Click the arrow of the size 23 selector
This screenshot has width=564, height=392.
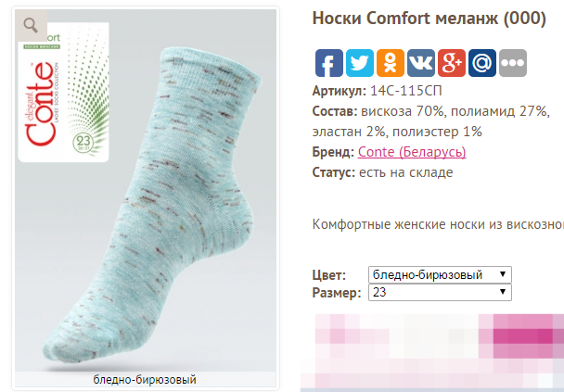[503, 292]
